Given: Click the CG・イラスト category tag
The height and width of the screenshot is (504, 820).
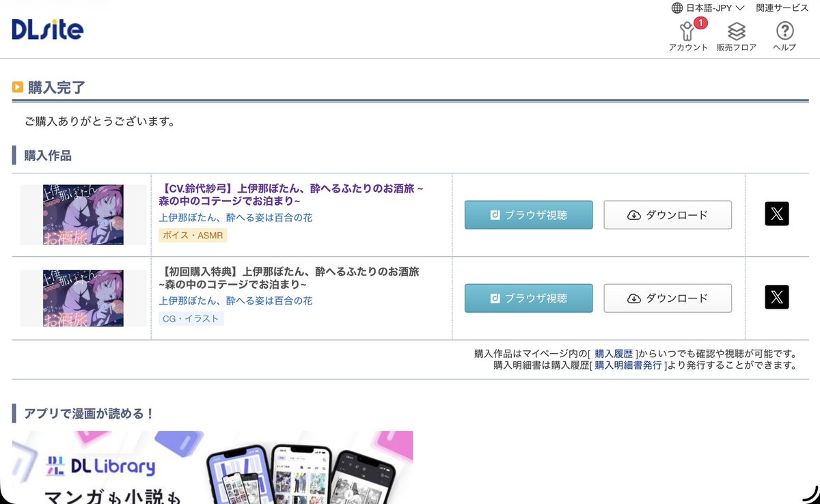Looking at the screenshot, I should [x=191, y=319].
